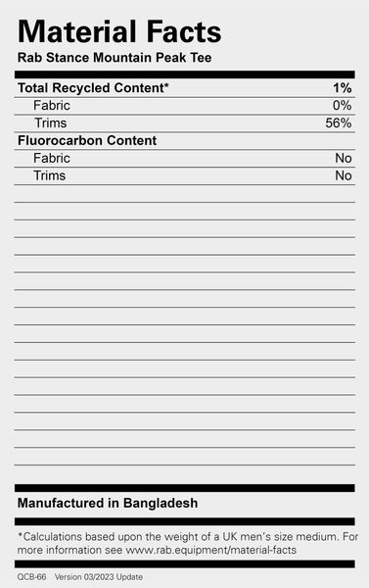Screen dimensions: 369x588
Task: Click the Fluorocarbon Content heading
Action: pos(87,140)
